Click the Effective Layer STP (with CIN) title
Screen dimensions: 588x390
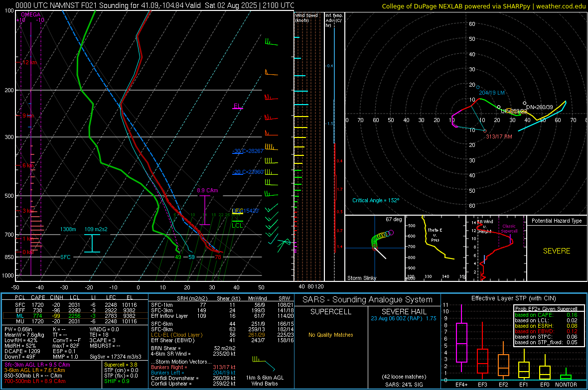(514, 298)
